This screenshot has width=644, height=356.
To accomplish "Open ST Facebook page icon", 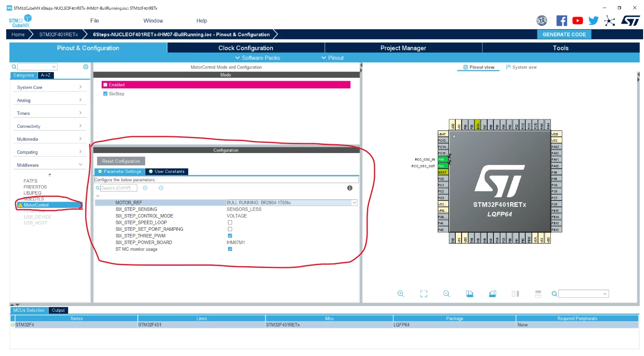I will (x=561, y=20).
